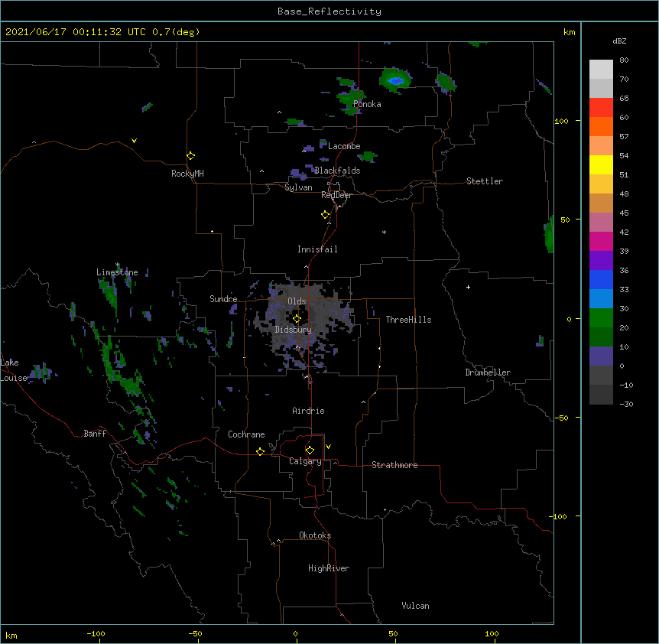Click the RockyMH label

click(x=187, y=174)
